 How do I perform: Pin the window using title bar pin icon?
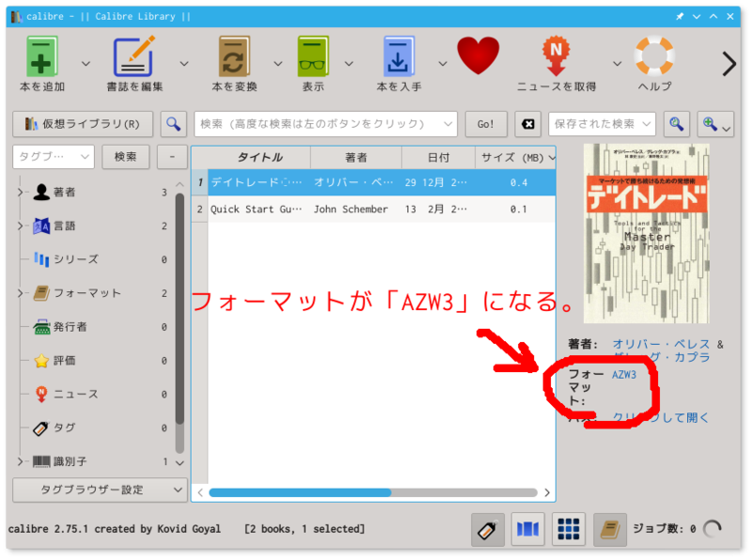(x=680, y=16)
